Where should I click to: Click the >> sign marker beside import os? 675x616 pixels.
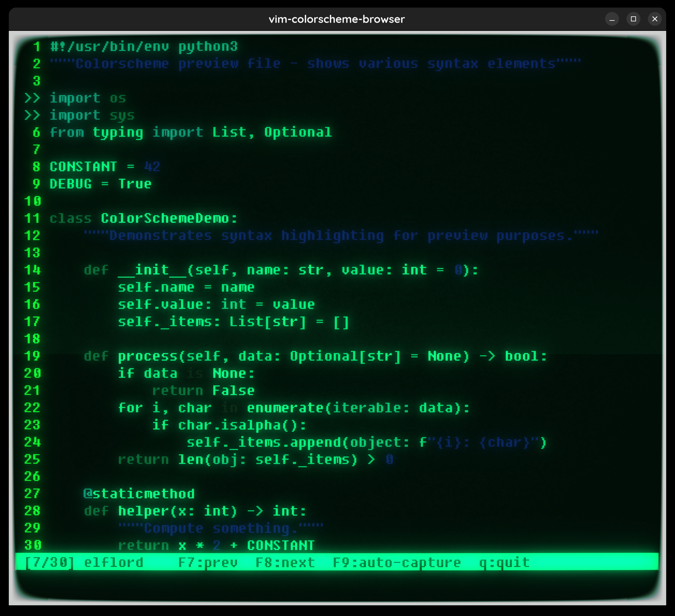[32, 98]
